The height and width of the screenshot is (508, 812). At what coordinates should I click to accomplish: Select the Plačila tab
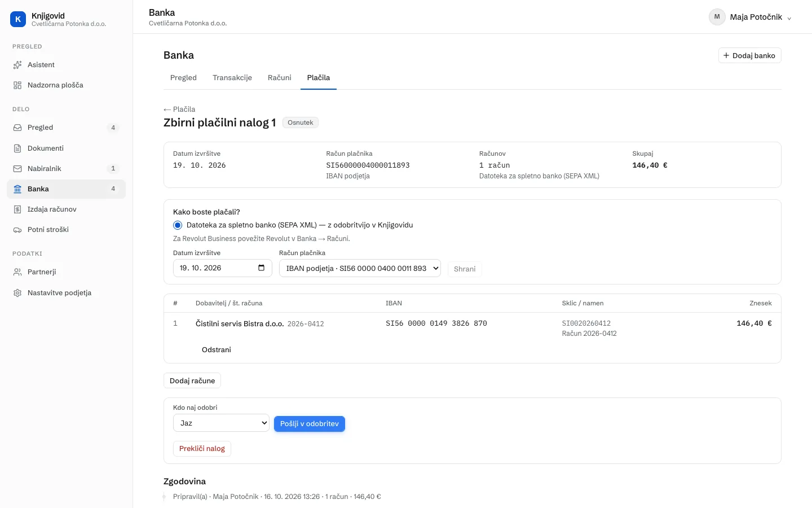tap(319, 78)
